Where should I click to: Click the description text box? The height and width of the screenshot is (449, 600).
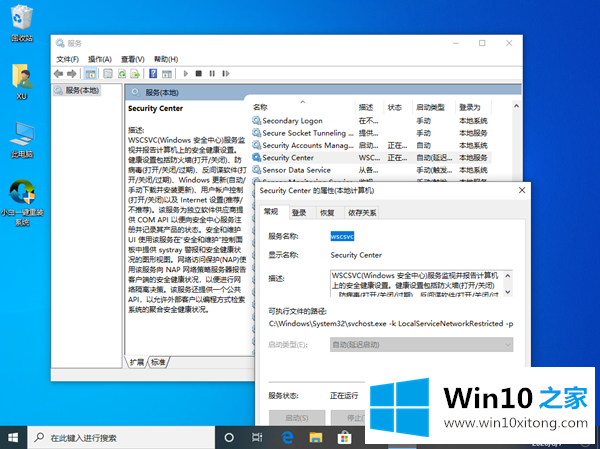coord(421,284)
